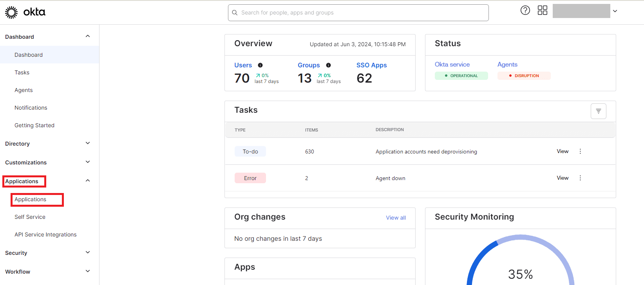Open API Service Integrations in sidebar
This screenshot has height=285, width=644.
coord(45,234)
